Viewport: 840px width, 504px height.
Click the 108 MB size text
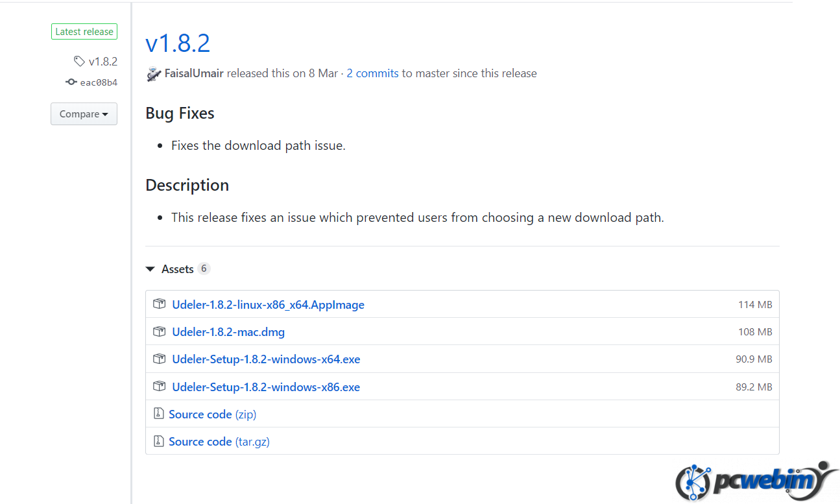coord(755,331)
